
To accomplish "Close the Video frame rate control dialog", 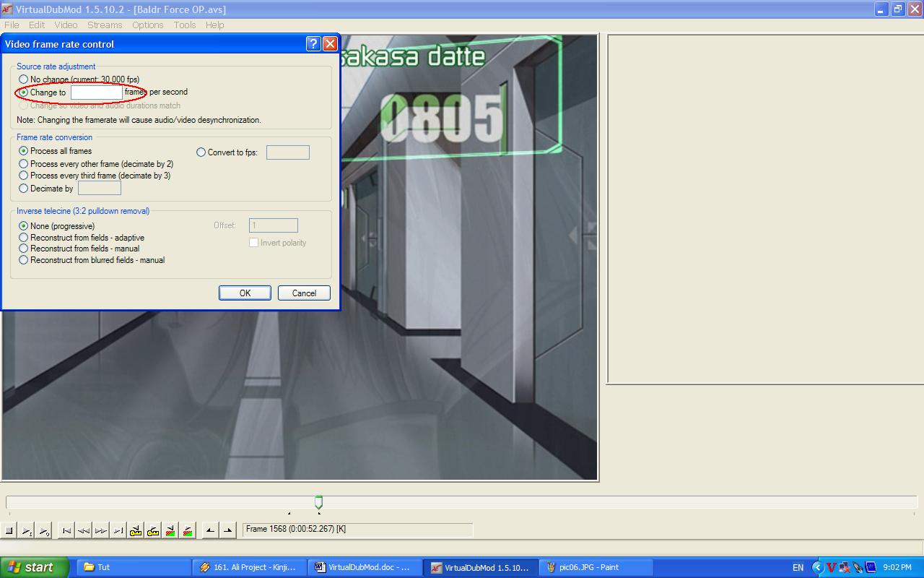I will click(330, 44).
